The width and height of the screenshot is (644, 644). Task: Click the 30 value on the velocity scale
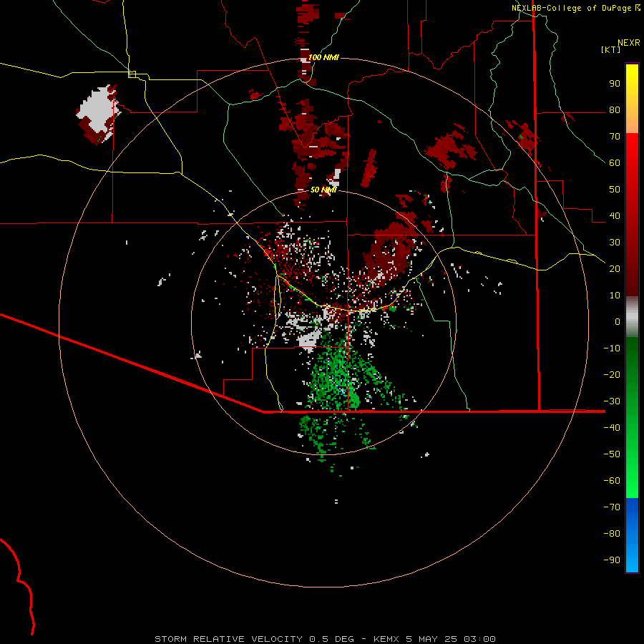click(615, 243)
